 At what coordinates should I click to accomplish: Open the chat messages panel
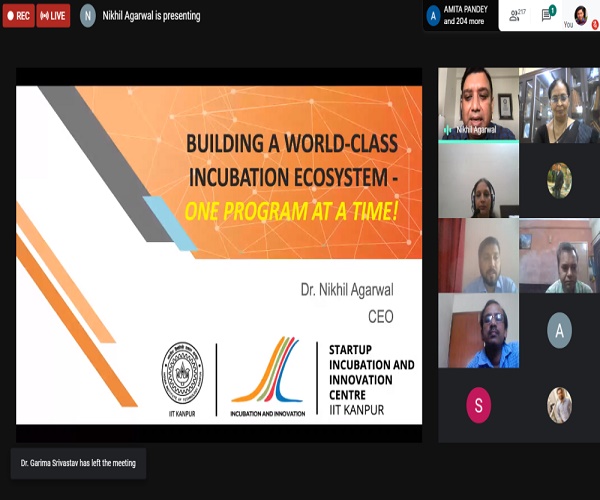(548, 14)
